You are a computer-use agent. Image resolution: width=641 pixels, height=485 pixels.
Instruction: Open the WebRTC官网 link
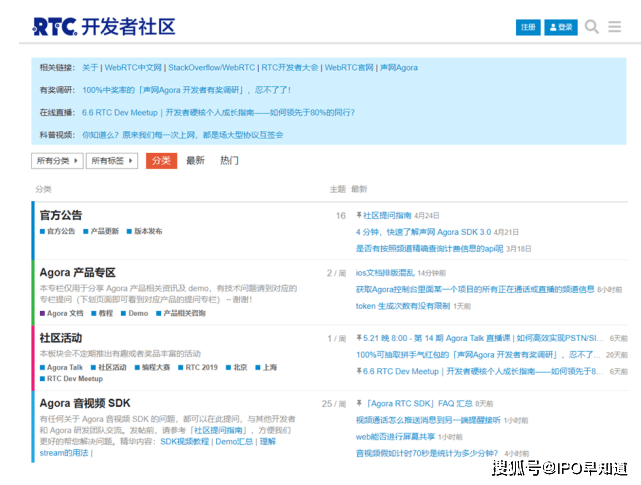pyautogui.click(x=349, y=67)
